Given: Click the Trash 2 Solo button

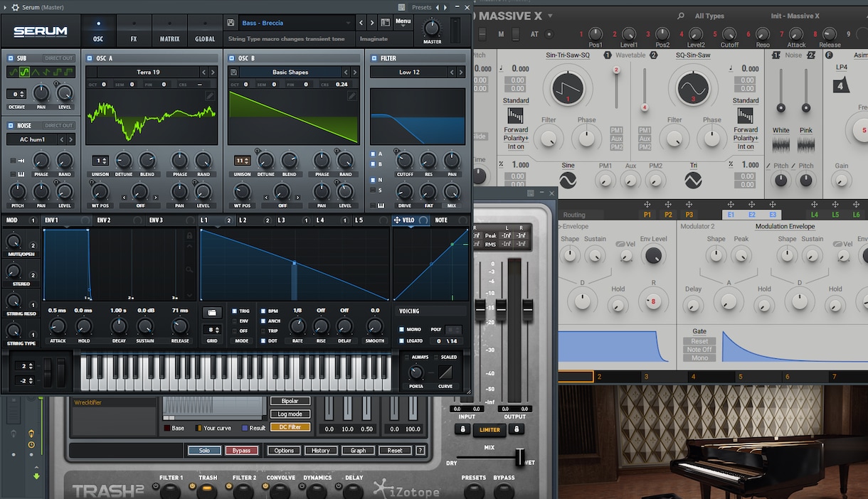Looking at the screenshot, I should click(x=204, y=450).
